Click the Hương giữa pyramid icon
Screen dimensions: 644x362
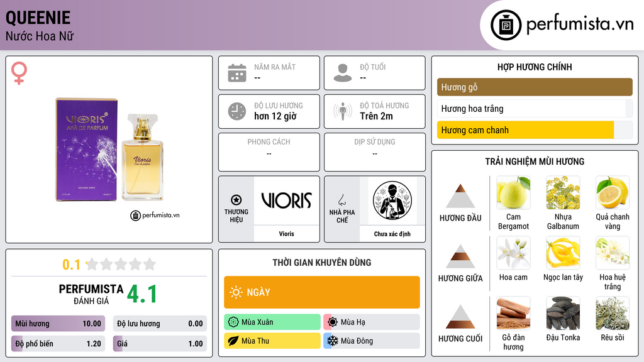[x=460, y=256]
